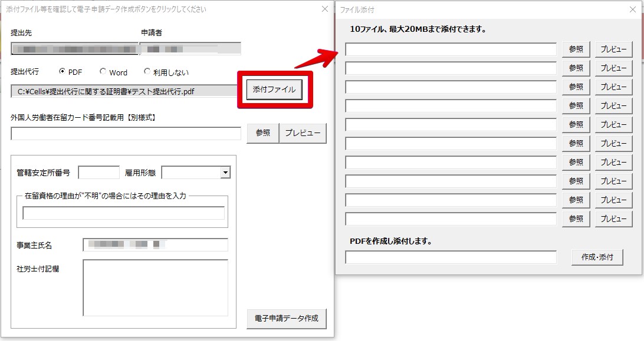Screen dimensions: 644x341
Task: Click プレビュー next to the 在留カード field
Action: click(303, 133)
